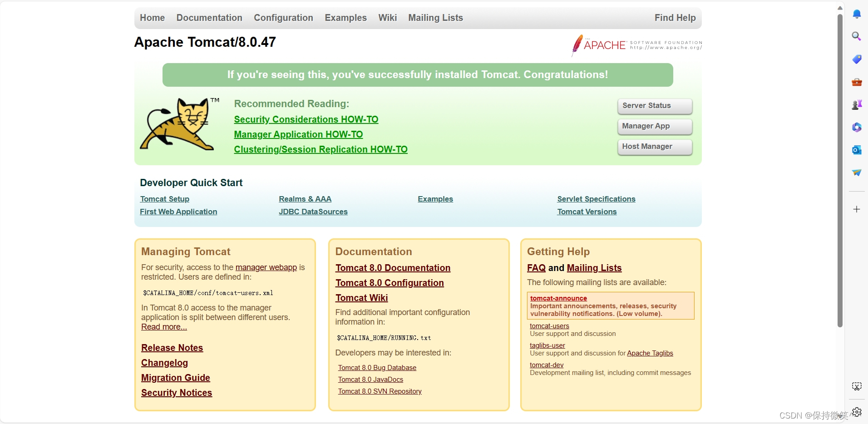Viewport: 868px width, 424px height.
Task: Click the Manager App button
Action: (655, 126)
